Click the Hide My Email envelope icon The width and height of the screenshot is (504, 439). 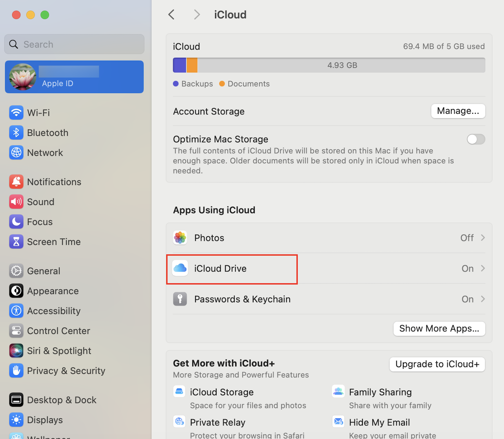click(x=338, y=422)
